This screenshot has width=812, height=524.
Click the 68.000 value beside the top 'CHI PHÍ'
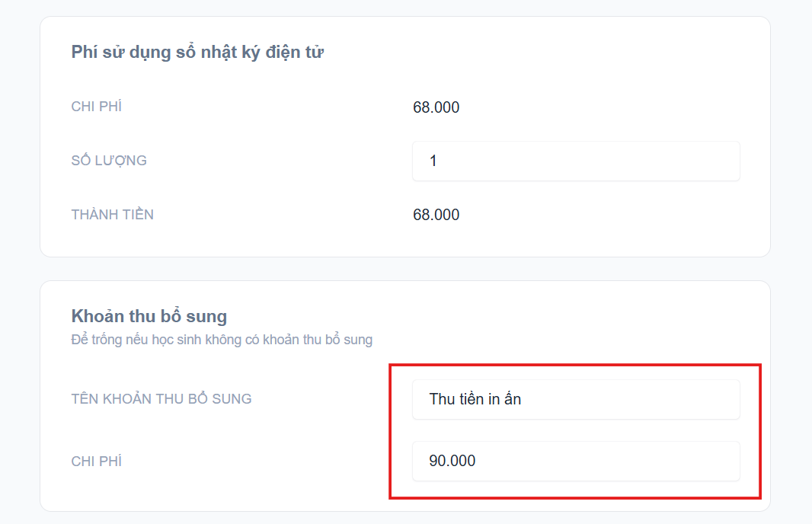[x=436, y=107]
